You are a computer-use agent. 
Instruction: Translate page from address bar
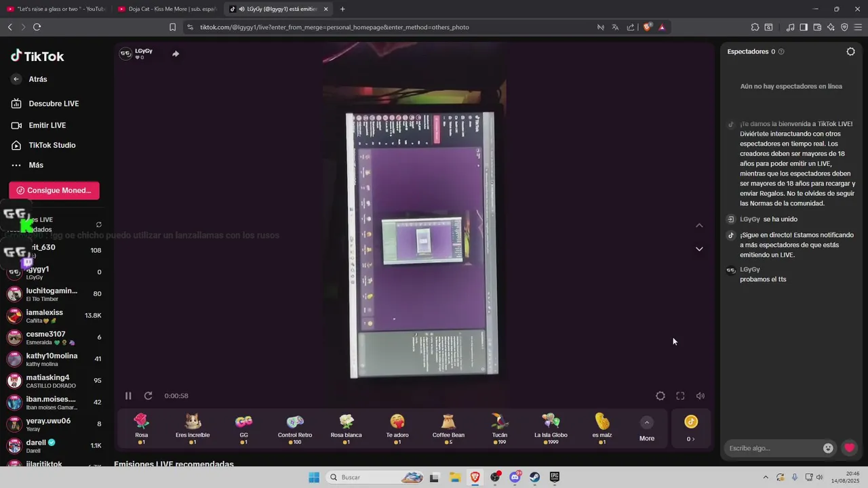point(615,27)
